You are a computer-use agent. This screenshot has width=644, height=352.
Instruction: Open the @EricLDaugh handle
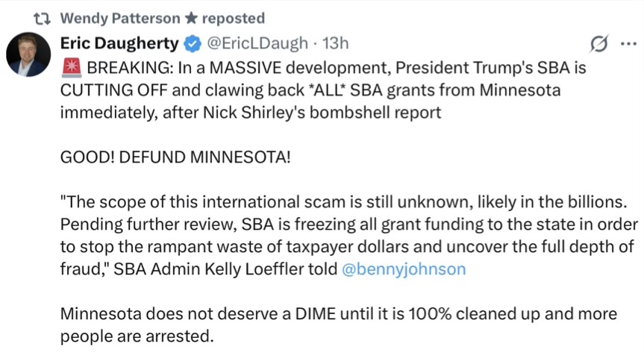(254, 43)
